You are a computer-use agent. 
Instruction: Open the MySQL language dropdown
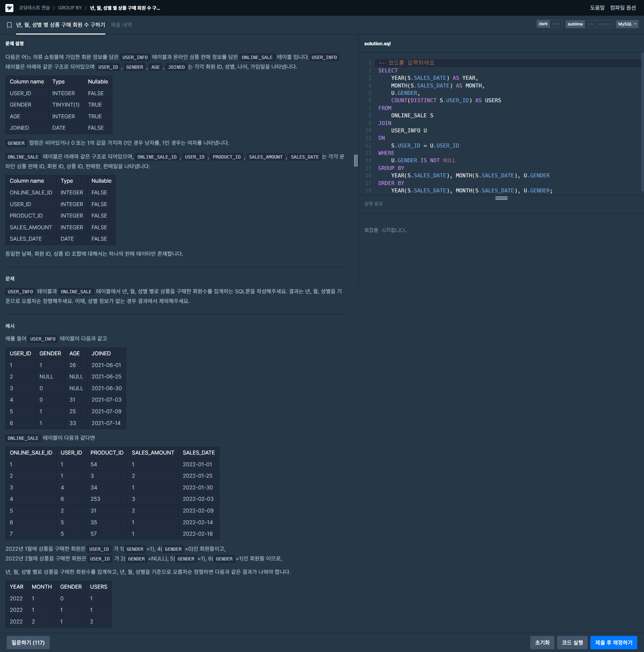(x=627, y=24)
